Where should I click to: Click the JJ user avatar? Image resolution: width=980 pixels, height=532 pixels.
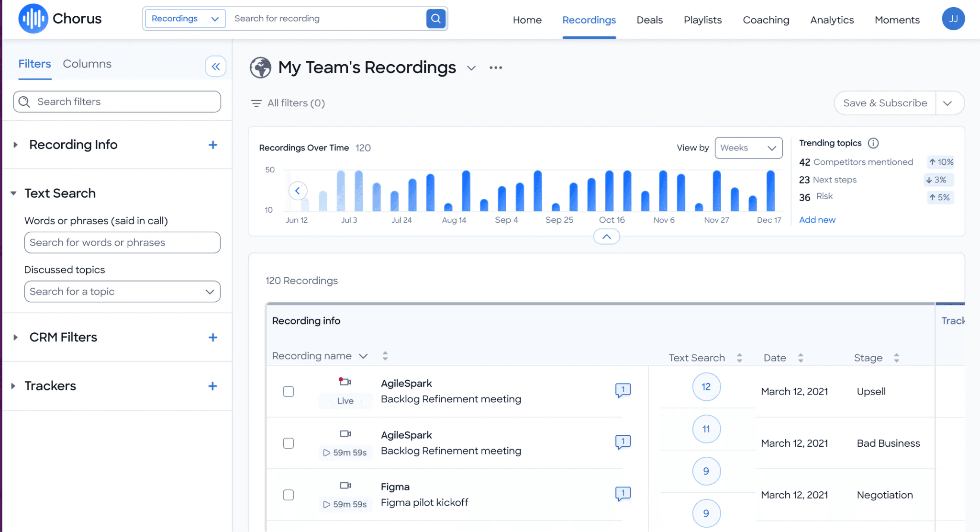pyautogui.click(x=953, y=19)
